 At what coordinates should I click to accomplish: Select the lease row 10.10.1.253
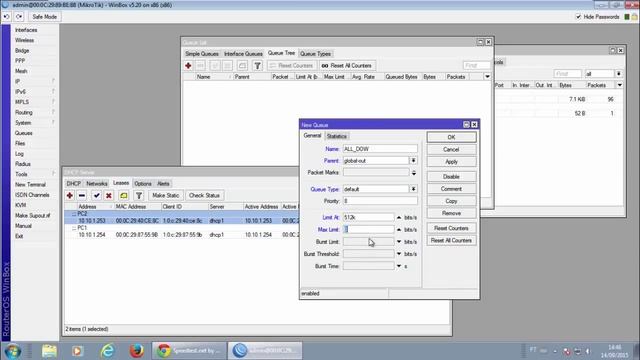coord(182,221)
